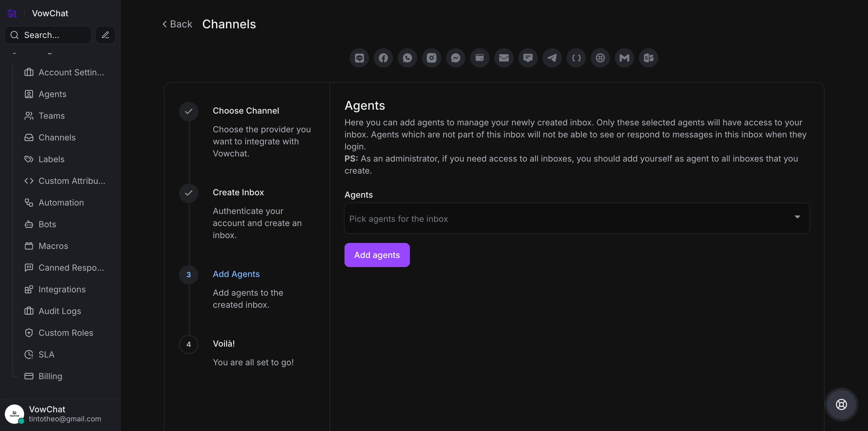This screenshot has height=431, width=868.
Task: Click the Create Inbox step checkmark
Action: [188, 193]
